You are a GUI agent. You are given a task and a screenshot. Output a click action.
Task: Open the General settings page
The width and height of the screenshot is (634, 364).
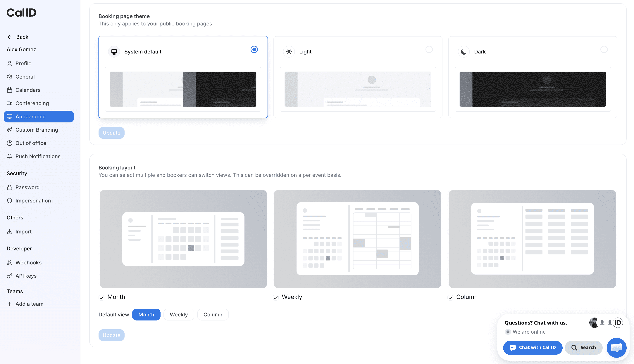click(39, 77)
